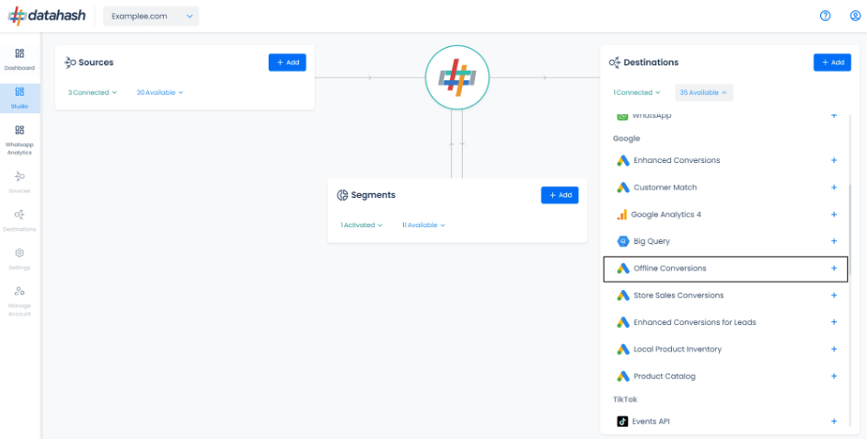Select the TikTok Events API text

point(651,422)
